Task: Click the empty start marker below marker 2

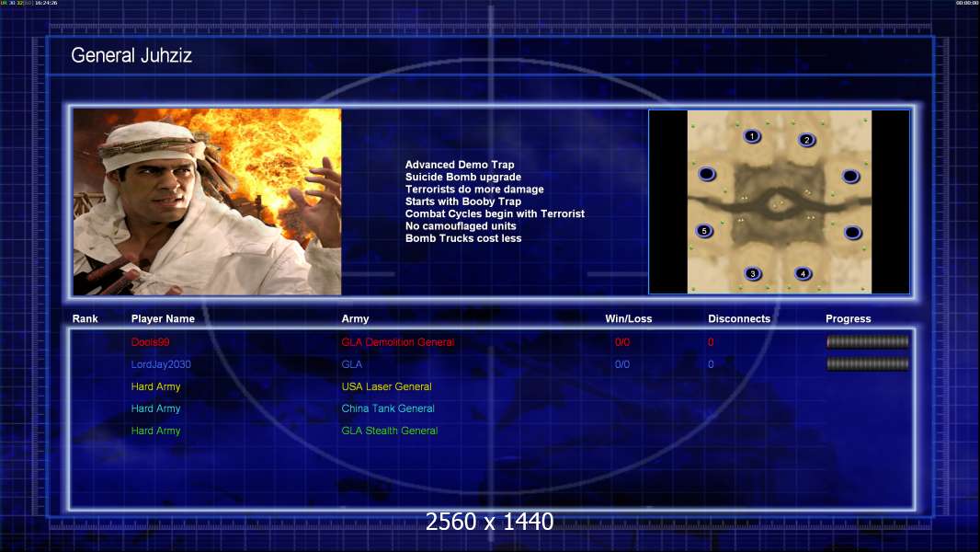Action: 850,176
